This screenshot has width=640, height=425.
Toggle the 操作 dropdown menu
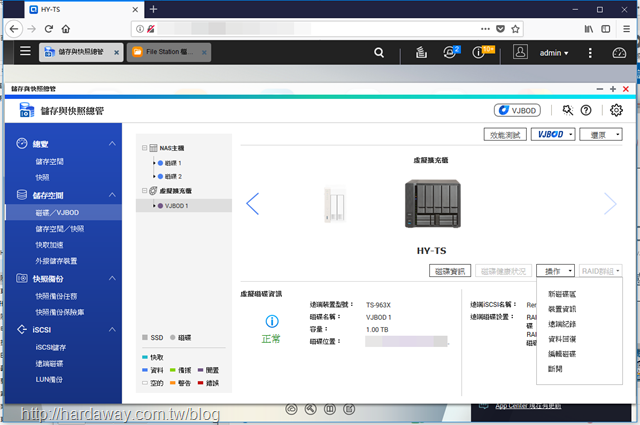556,271
